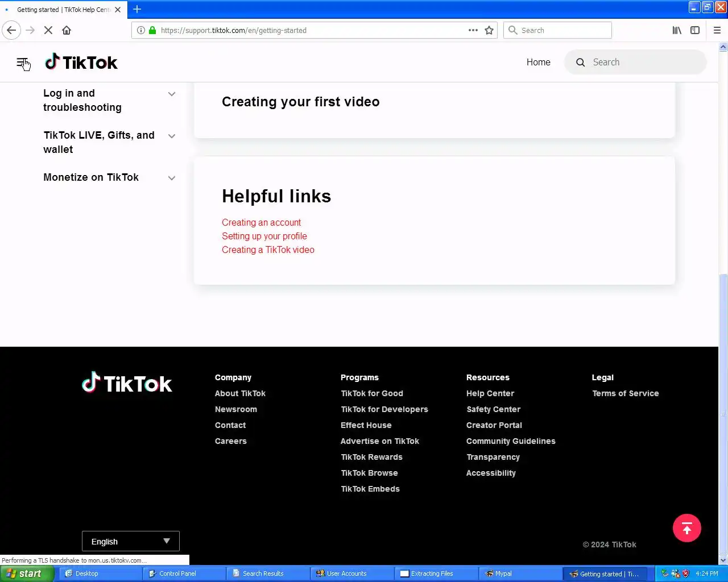Toggle the sidebar hamburger menu icon

[22, 63]
